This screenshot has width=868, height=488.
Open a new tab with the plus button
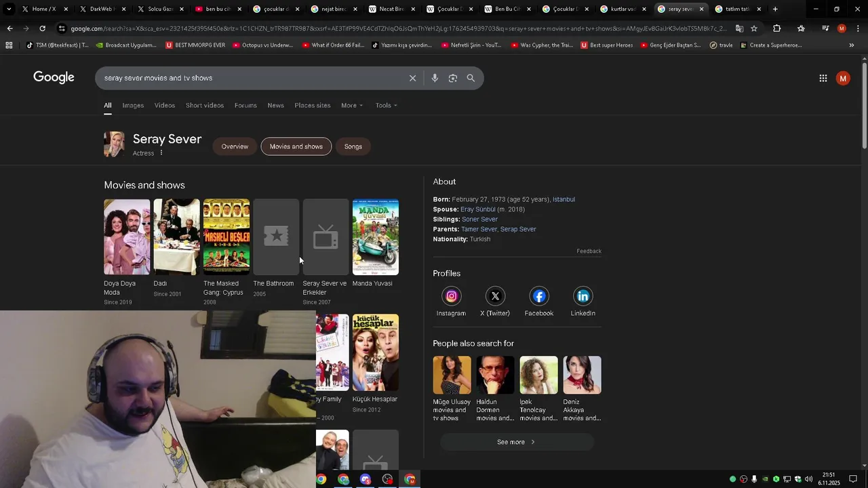(x=775, y=9)
